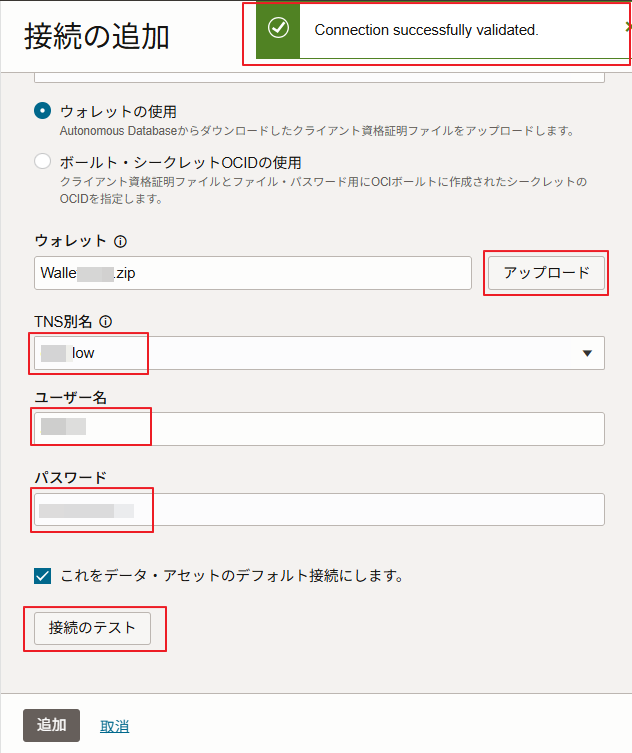The height and width of the screenshot is (753, 632).
Task: Click the OCIボールト secret description text
Action: pyautogui.click(x=323, y=190)
